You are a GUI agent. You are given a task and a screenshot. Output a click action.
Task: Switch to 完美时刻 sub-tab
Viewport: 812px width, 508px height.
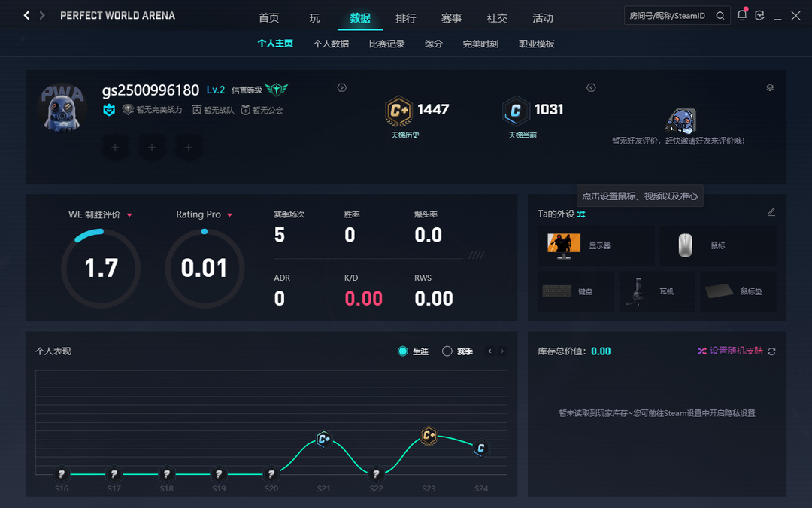coord(480,44)
